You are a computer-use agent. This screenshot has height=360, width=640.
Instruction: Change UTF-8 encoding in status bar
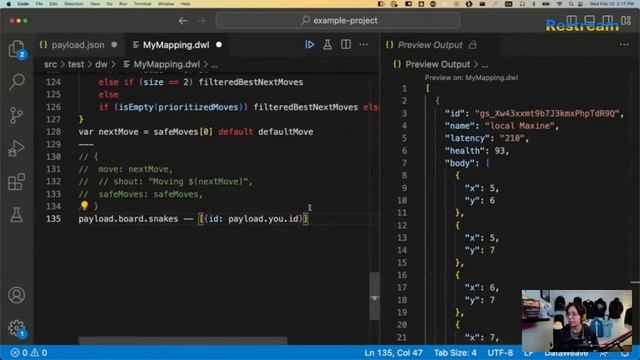(500, 352)
